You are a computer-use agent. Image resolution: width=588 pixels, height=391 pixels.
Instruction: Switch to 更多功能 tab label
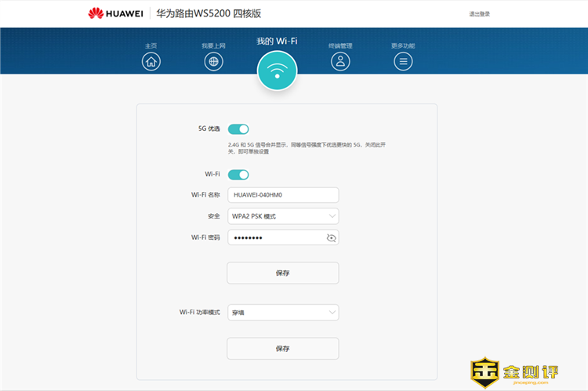point(403,45)
